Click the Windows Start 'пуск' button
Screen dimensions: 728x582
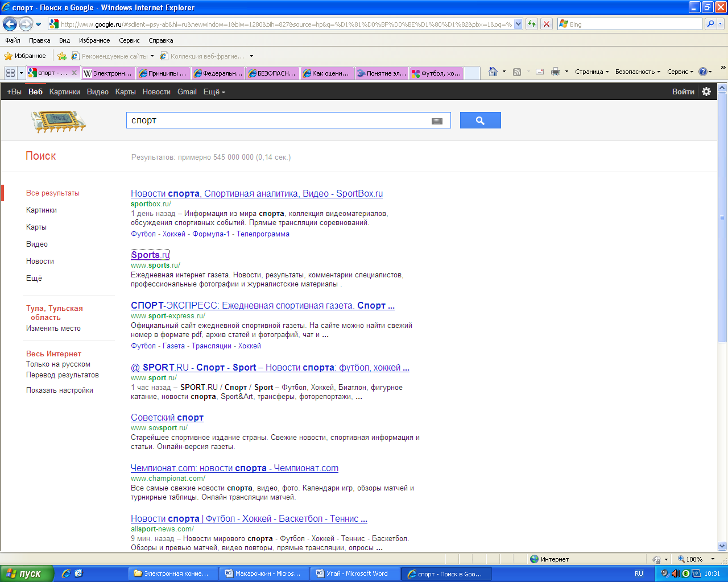pos(27,573)
